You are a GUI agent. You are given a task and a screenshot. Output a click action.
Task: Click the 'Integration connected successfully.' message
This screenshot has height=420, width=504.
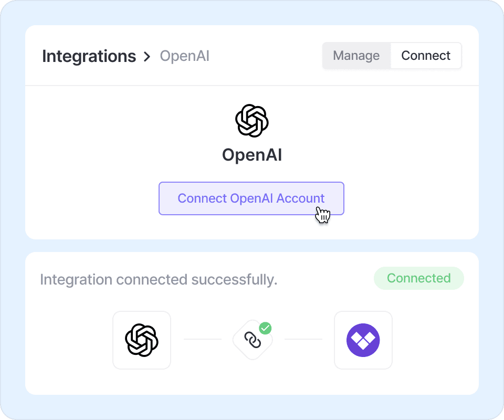click(159, 279)
